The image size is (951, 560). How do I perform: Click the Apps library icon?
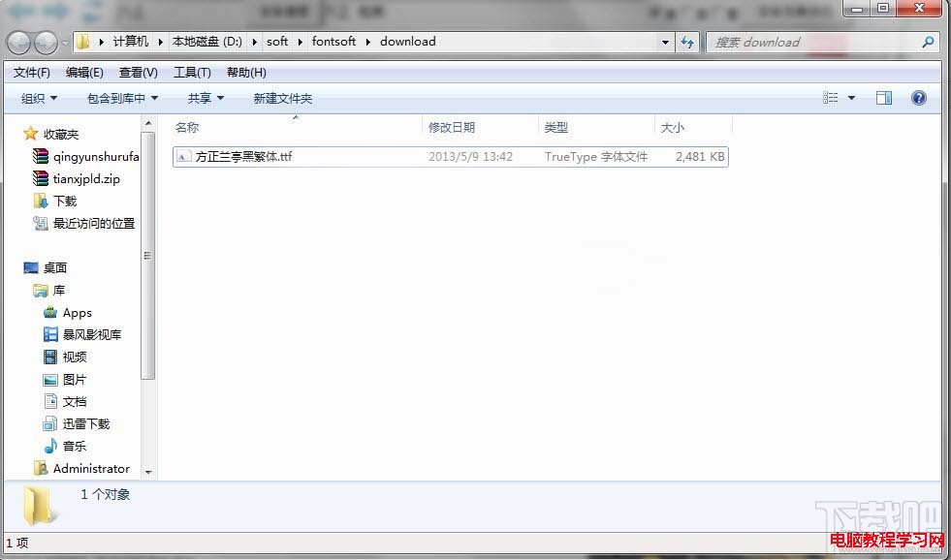click(x=50, y=313)
